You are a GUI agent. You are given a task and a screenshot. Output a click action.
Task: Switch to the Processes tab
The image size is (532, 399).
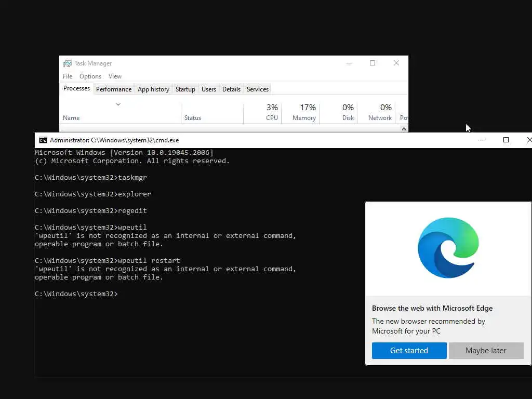(77, 88)
